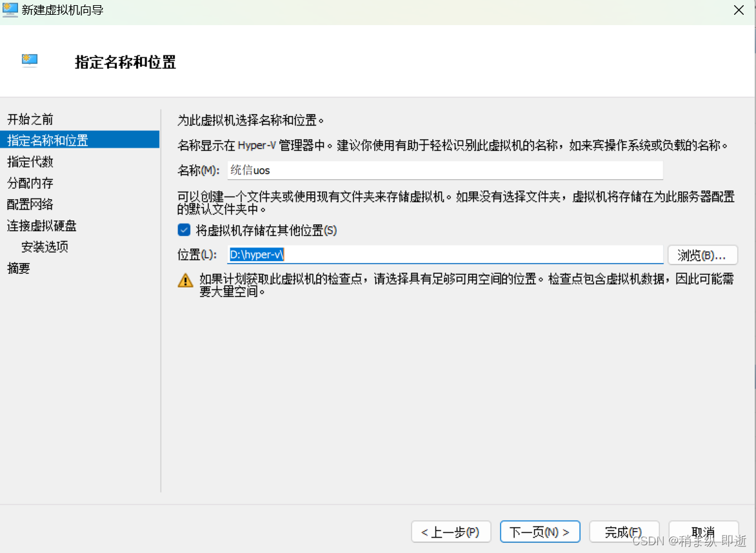Uncheck 将虚拟机存储在其他位置 option
The height and width of the screenshot is (553, 756).
pyautogui.click(x=183, y=229)
